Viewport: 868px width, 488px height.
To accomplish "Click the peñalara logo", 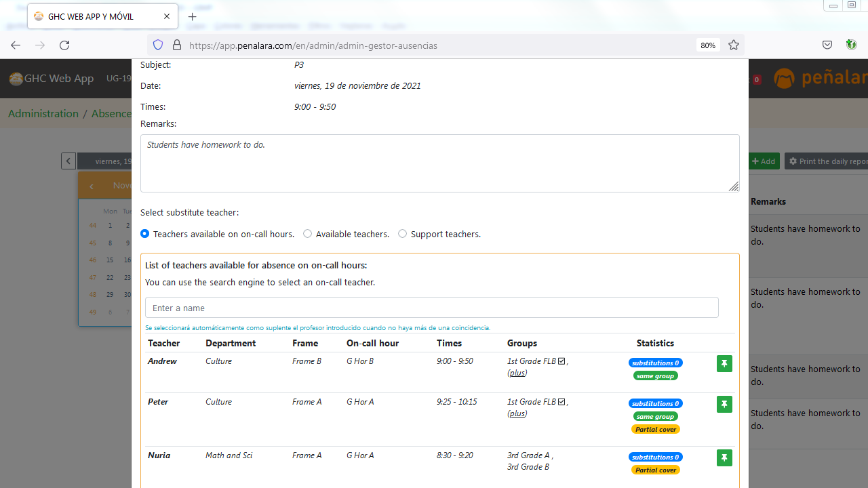I will point(821,78).
